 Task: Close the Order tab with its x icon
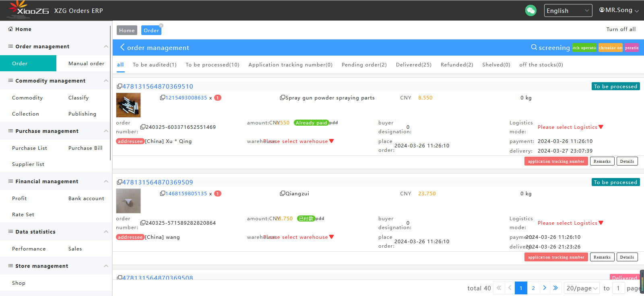(x=161, y=26)
